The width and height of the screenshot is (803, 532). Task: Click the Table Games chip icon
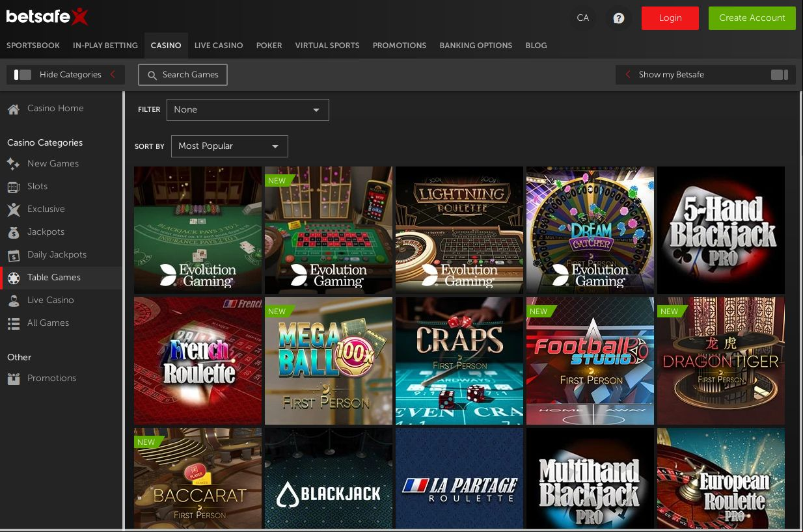coord(13,278)
